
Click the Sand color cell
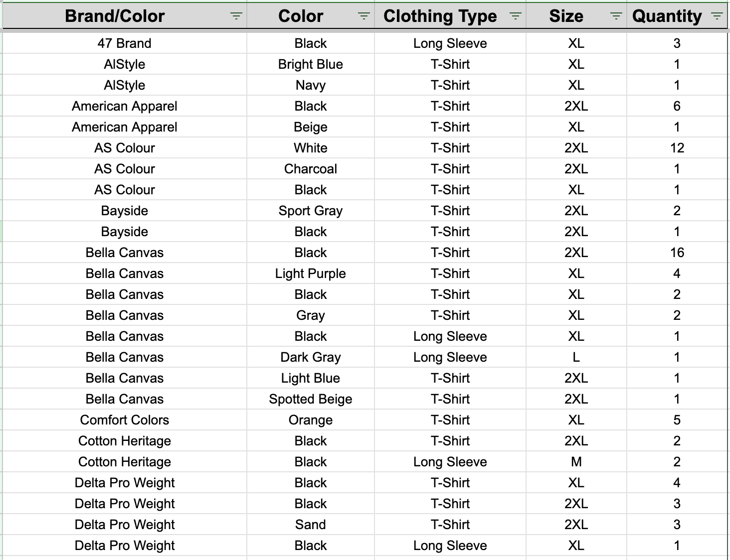(311, 525)
